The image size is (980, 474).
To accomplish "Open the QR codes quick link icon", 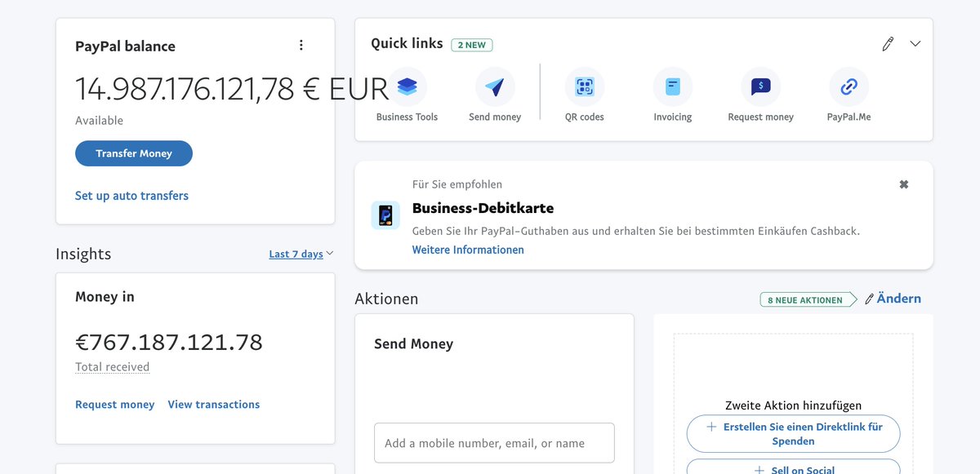I will (x=585, y=86).
